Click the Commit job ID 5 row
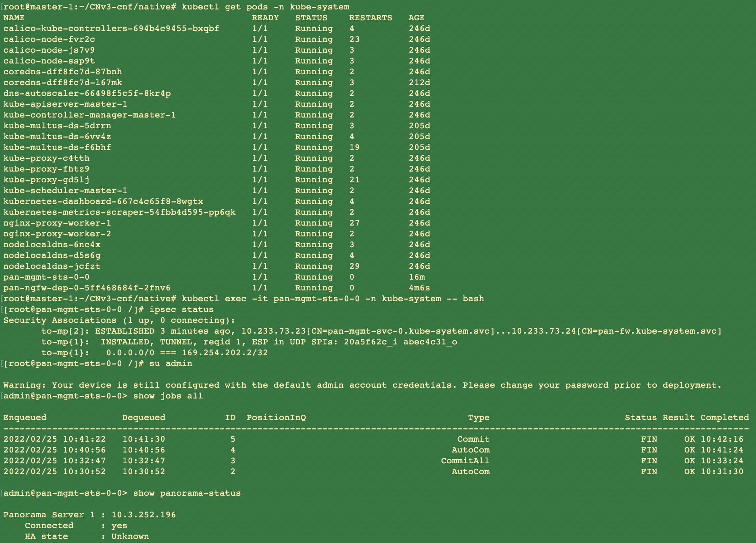The image size is (756, 543). [233, 439]
